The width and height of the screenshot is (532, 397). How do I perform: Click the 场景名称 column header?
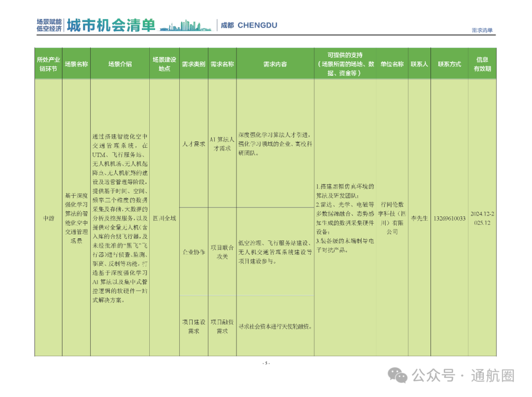[x=76, y=64]
